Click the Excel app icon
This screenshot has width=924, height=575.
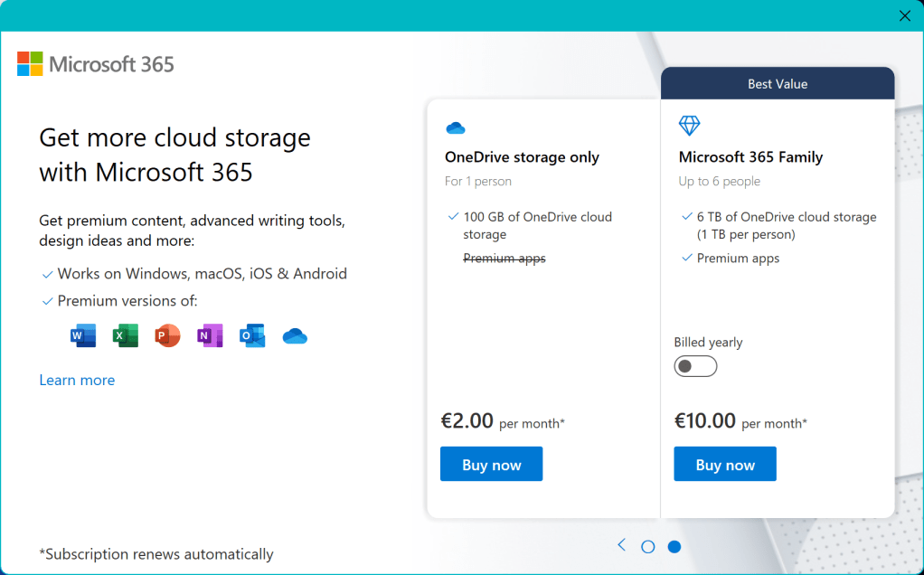point(125,336)
